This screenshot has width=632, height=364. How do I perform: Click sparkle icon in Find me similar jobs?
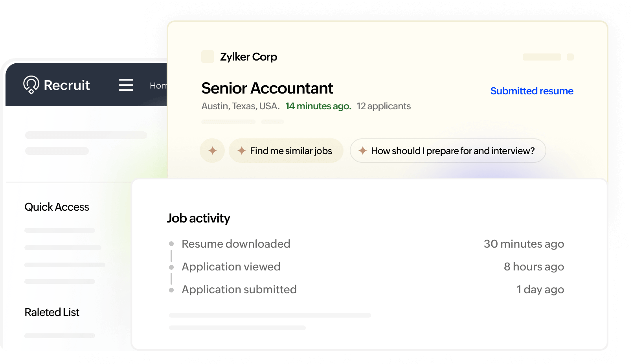[242, 151]
